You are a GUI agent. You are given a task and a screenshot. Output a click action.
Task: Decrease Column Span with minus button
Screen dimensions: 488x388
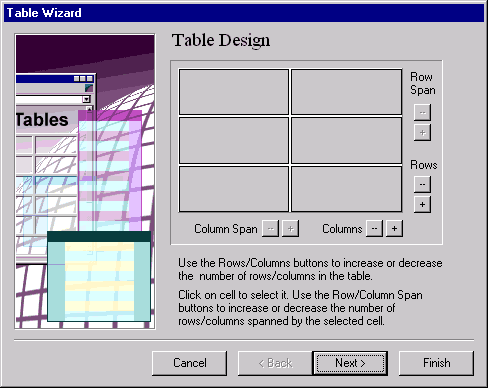[x=271, y=229]
